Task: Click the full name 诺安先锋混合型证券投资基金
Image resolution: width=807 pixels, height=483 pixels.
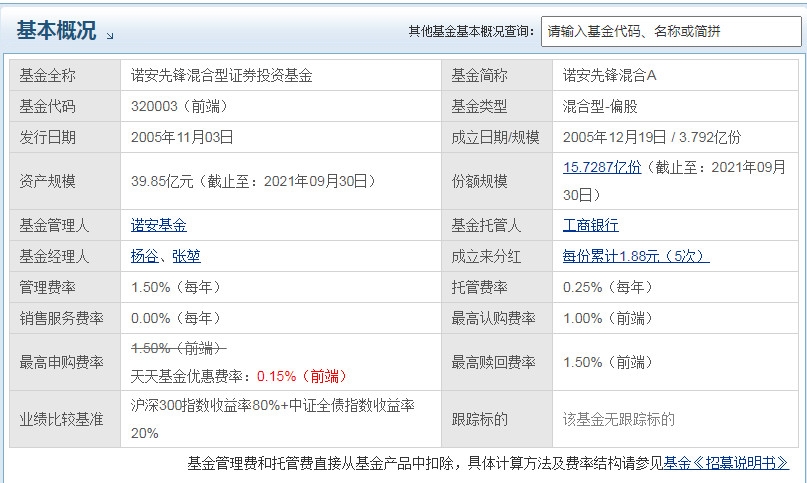Action: click(x=221, y=75)
